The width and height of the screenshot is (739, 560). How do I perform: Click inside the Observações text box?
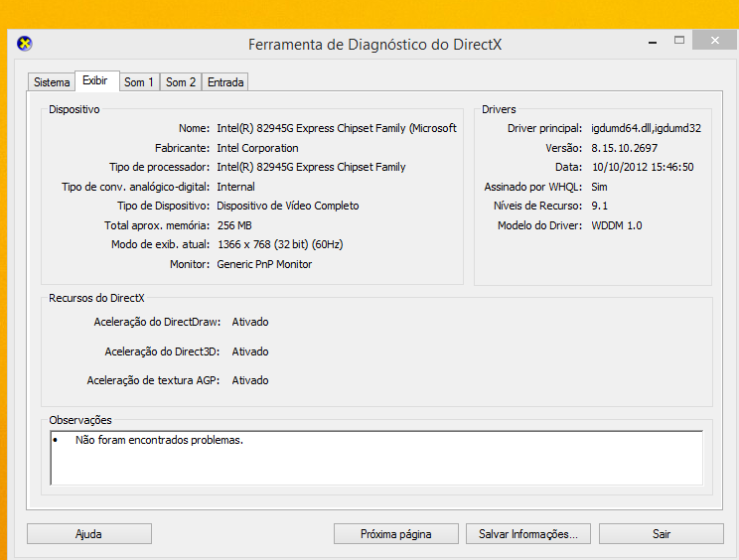point(376,458)
